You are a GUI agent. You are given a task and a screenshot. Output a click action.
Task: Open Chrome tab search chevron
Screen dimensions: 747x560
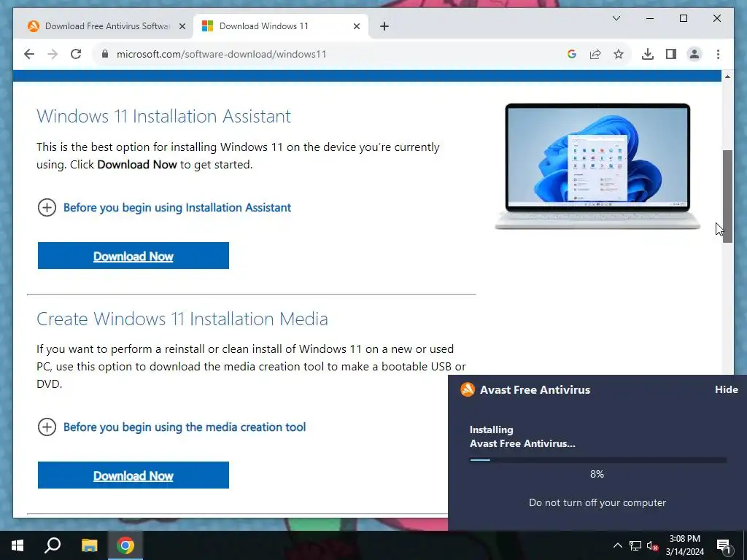pos(616,18)
